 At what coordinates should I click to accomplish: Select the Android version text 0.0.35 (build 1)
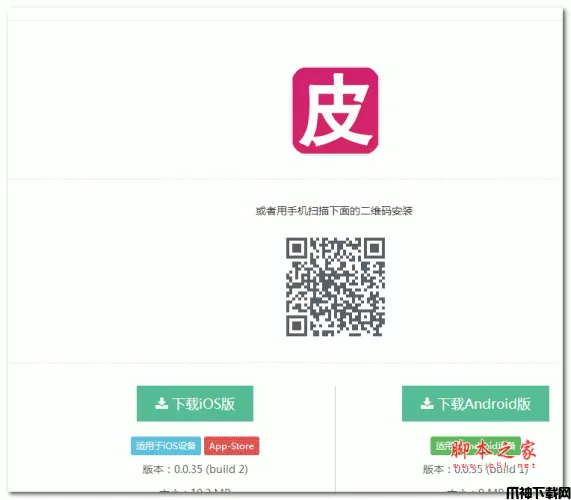491,469
